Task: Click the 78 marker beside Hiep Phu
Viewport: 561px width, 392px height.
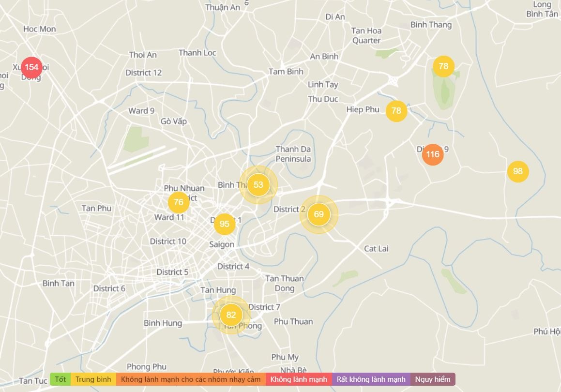Action: point(396,111)
